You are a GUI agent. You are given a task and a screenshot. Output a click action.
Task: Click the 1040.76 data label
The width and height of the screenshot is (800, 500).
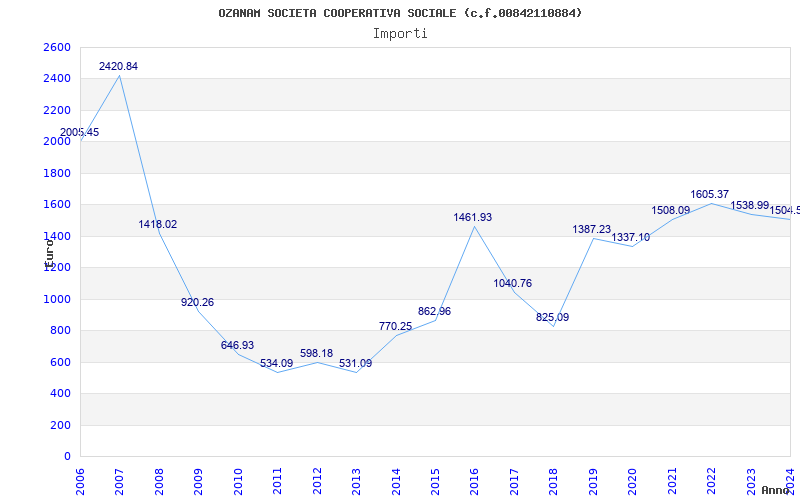point(513,283)
